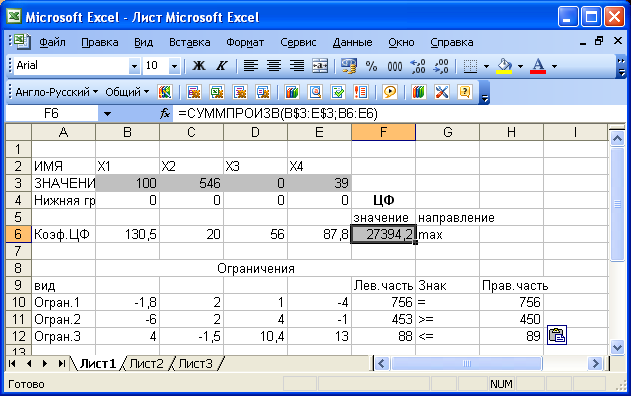Apply yellow fill color bucket
The image size is (631, 396).
coord(504,66)
